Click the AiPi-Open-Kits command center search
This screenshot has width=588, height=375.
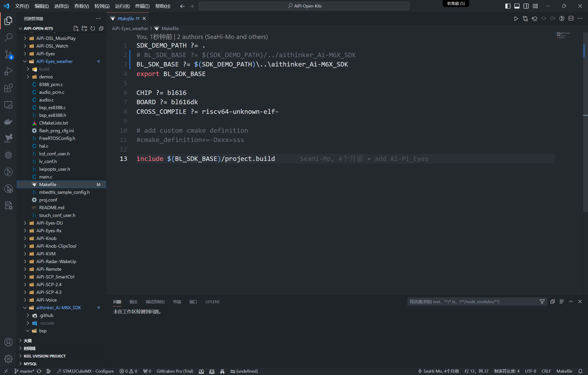pos(304,6)
